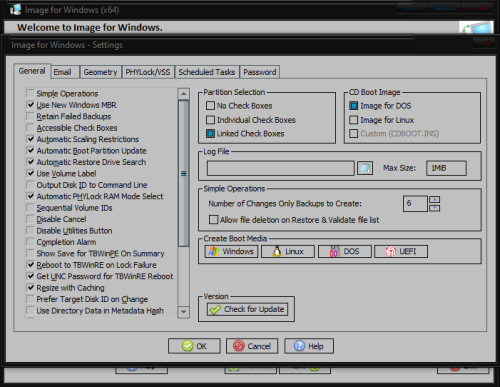The image size is (500, 387).
Task: Enable Retain Failed Backups option
Action: 30,116
